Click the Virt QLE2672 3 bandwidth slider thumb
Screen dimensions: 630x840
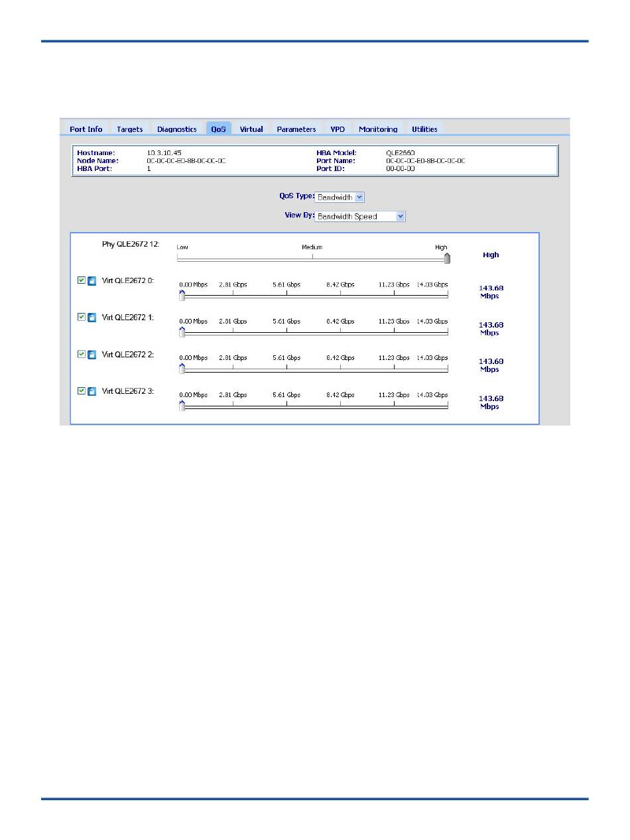182,406
